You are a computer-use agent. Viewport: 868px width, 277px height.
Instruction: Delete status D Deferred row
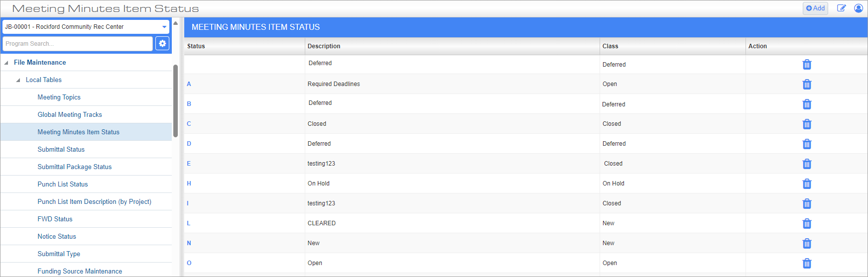pyautogui.click(x=807, y=144)
